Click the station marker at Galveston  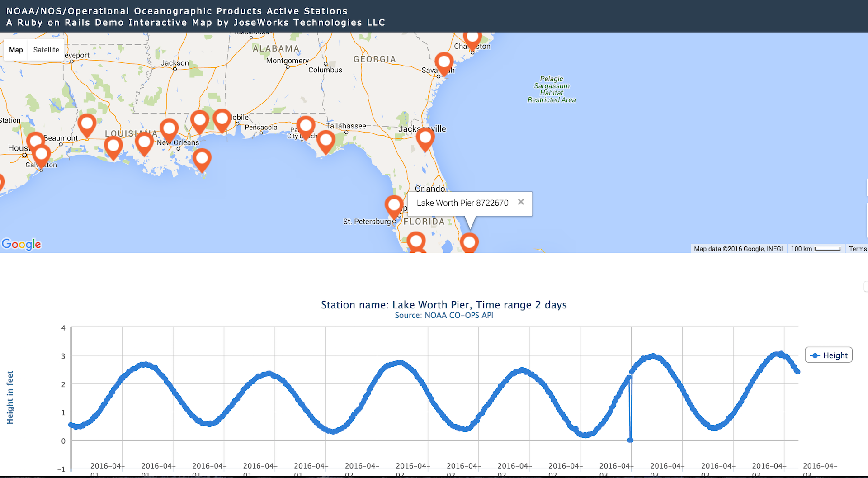[42, 156]
